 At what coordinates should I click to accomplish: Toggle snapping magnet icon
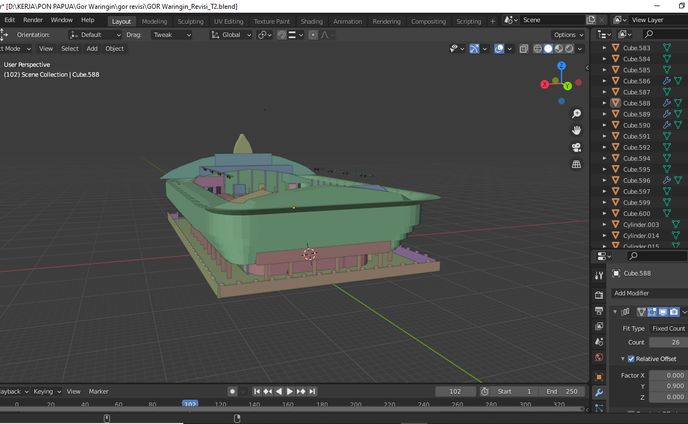click(282, 35)
